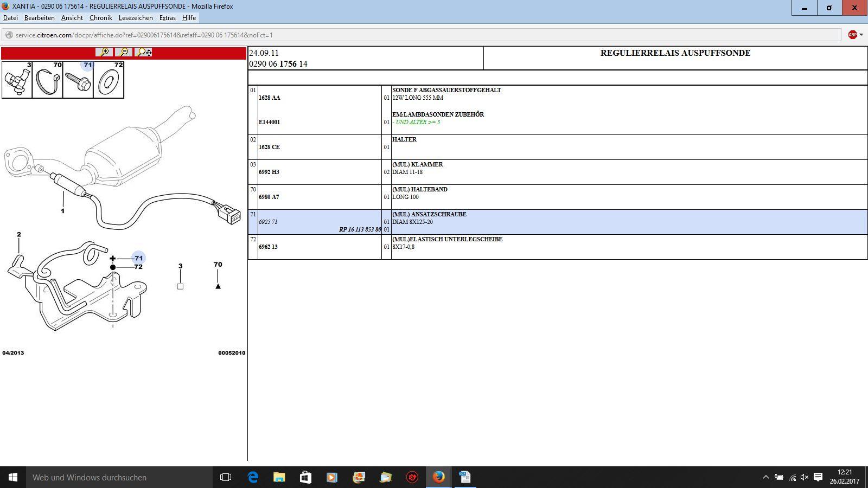Click the square marker under callout 3
The height and width of the screenshot is (488, 868).
pyautogui.click(x=180, y=286)
